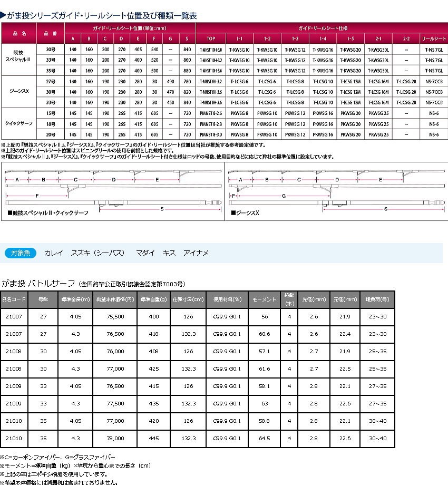This screenshot has height=485, width=448.
Task: Click the ガイド・リールシート仕様 header
Action: point(323,28)
